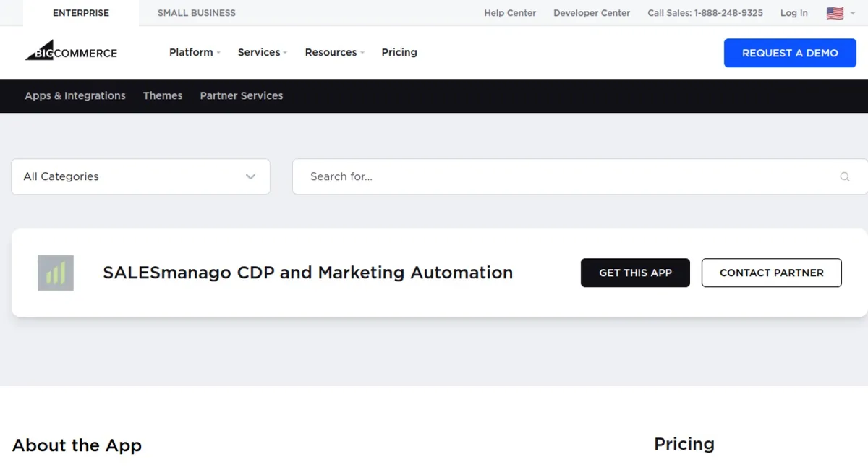Switch to the SMALL BUSINESS tab
Screen dimensions: 868x470
[196, 12]
